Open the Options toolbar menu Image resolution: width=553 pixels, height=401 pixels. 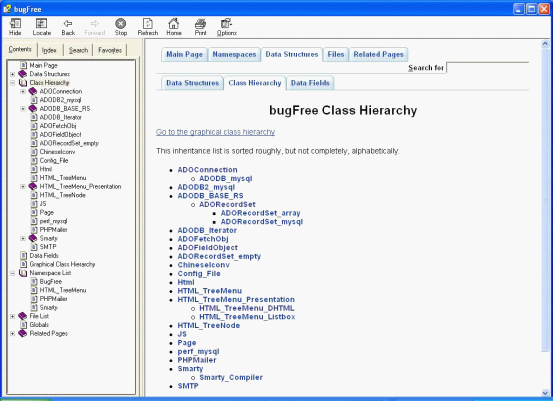(226, 24)
